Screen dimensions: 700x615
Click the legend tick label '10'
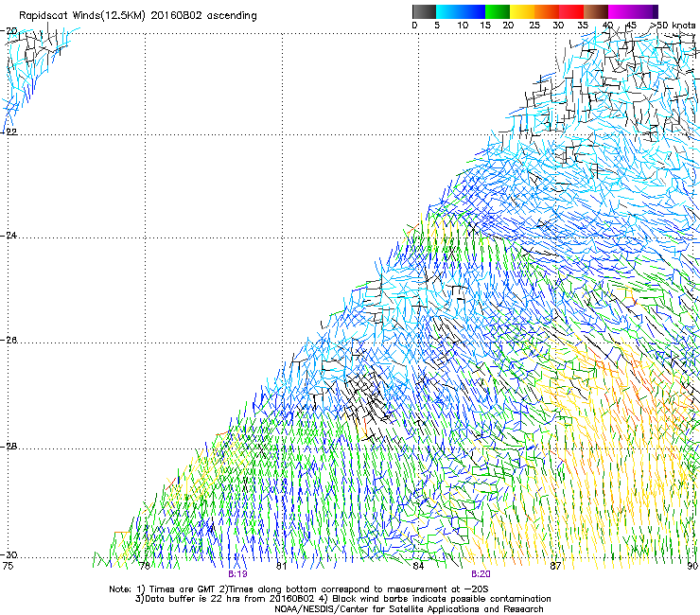pos(463,26)
